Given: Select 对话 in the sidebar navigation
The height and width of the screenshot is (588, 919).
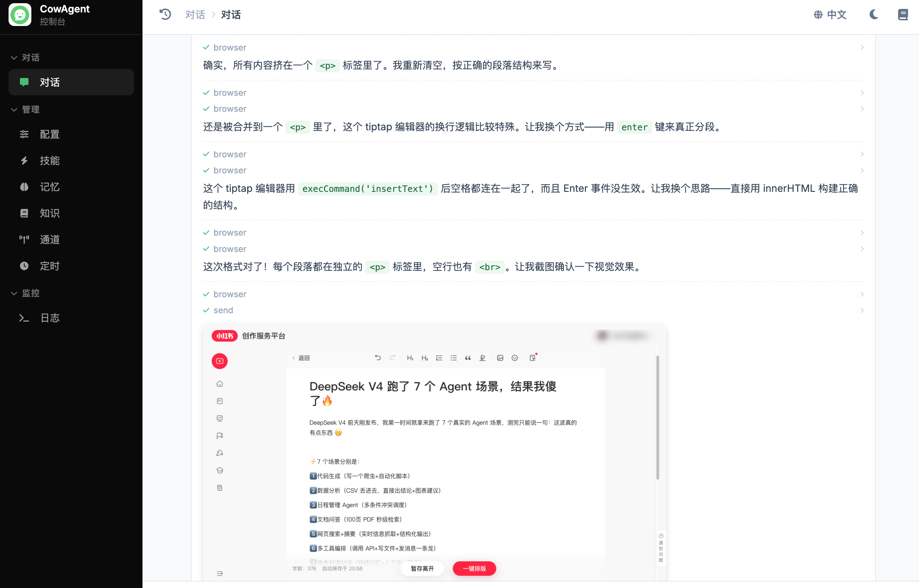Looking at the screenshot, I should 49,82.
